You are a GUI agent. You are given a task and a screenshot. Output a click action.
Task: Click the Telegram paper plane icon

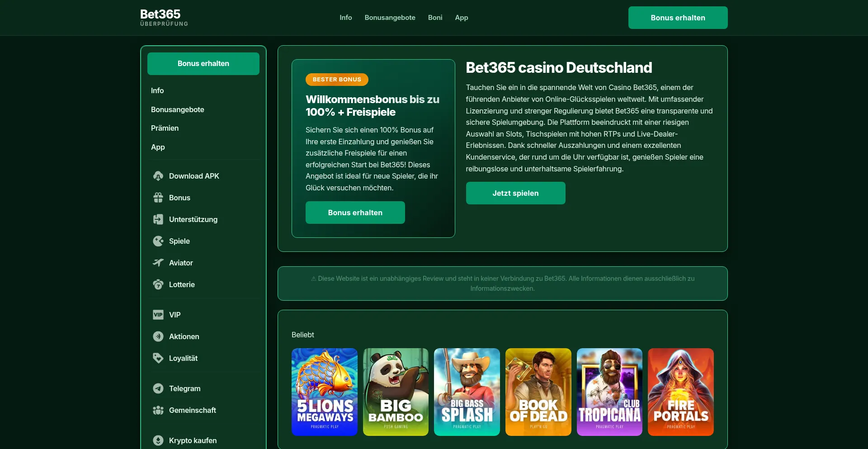tap(158, 388)
